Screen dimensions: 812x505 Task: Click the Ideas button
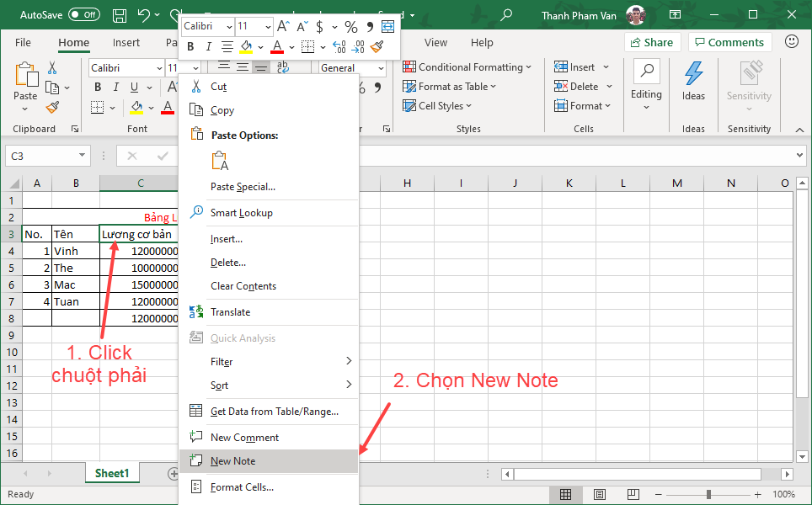coord(693,82)
